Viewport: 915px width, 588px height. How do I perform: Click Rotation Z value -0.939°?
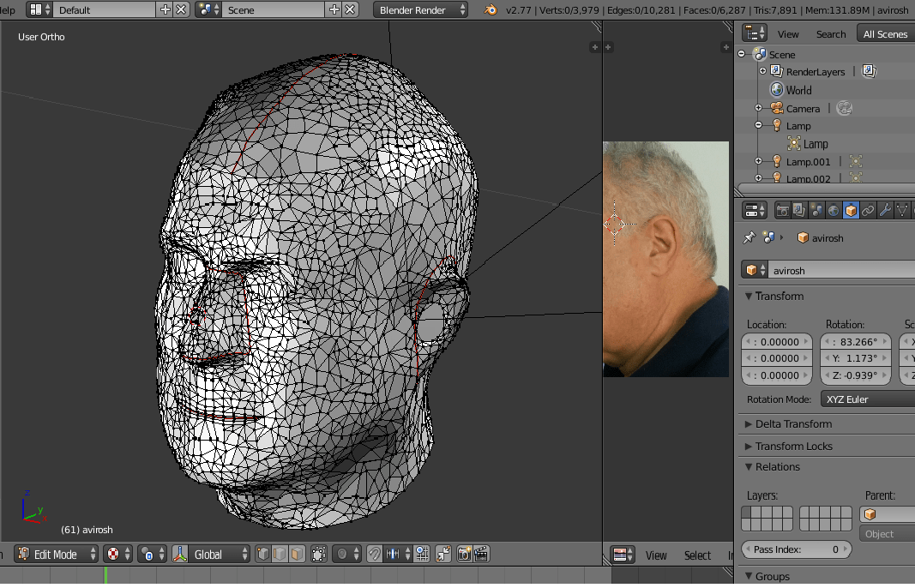(856, 375)
